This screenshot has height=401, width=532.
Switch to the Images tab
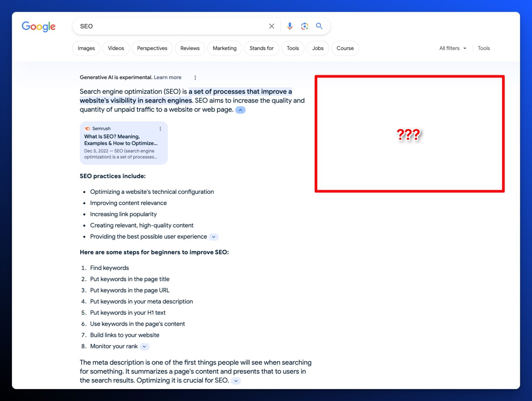point(86,48)
